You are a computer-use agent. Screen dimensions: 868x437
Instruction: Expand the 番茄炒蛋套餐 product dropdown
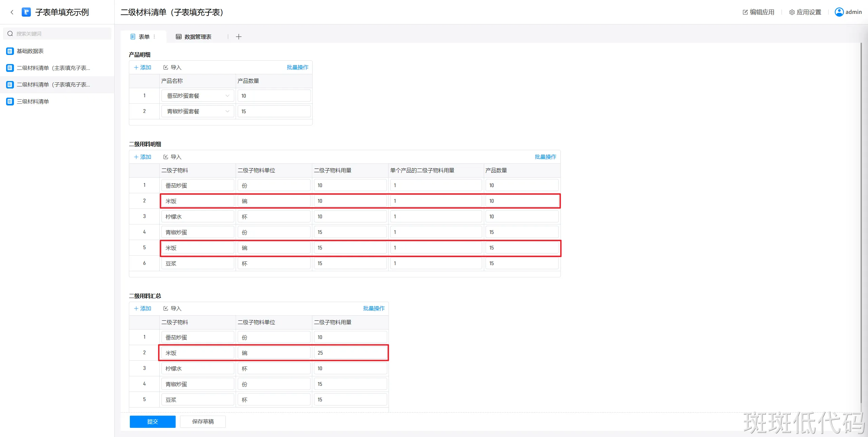pos(228,96)
